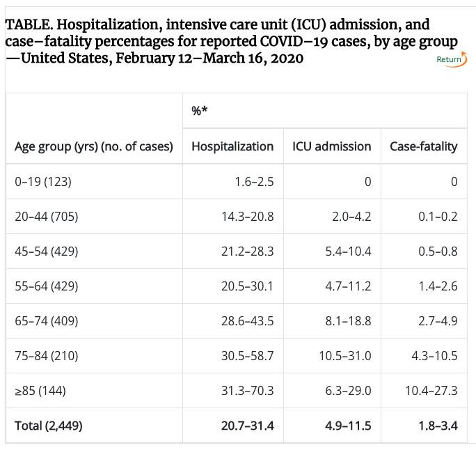Click the table title mentioning COVID-19 cases

point(231,42)
